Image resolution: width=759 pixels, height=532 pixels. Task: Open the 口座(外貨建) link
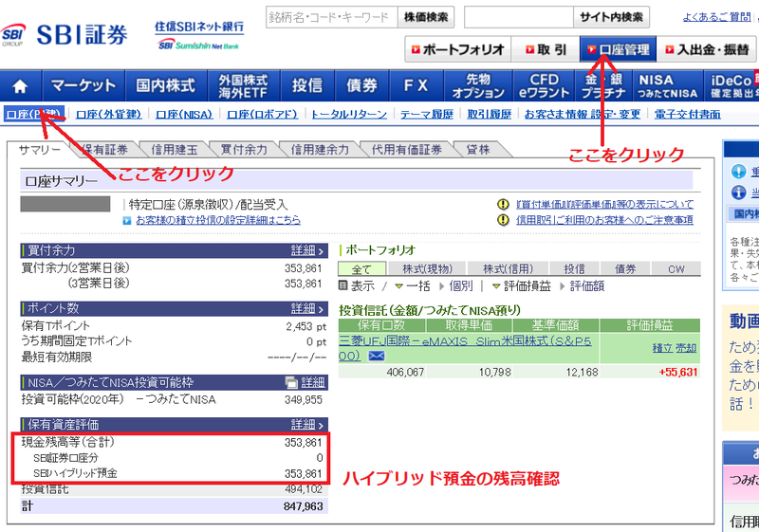tap(109, 115)
